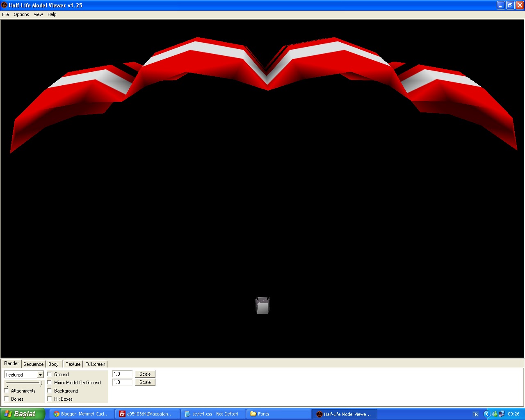Switch to style4.css Notepad taskbar item

213,414
